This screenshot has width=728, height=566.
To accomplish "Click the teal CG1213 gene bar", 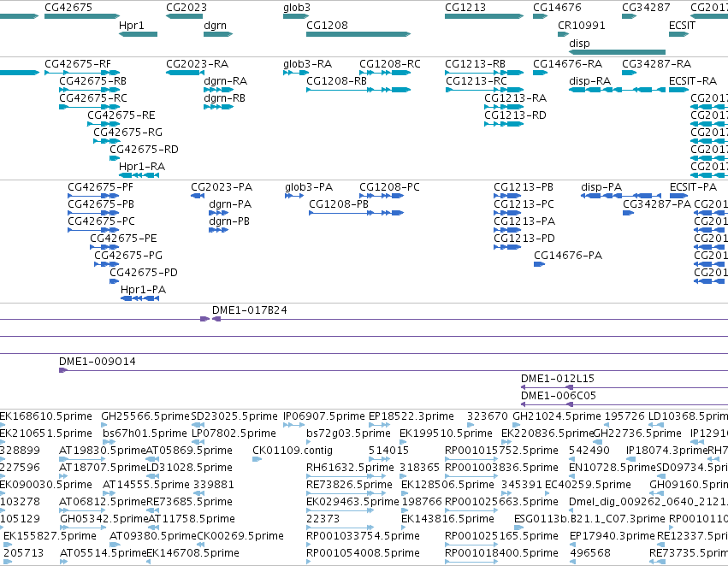I will [x=484, y=16].
